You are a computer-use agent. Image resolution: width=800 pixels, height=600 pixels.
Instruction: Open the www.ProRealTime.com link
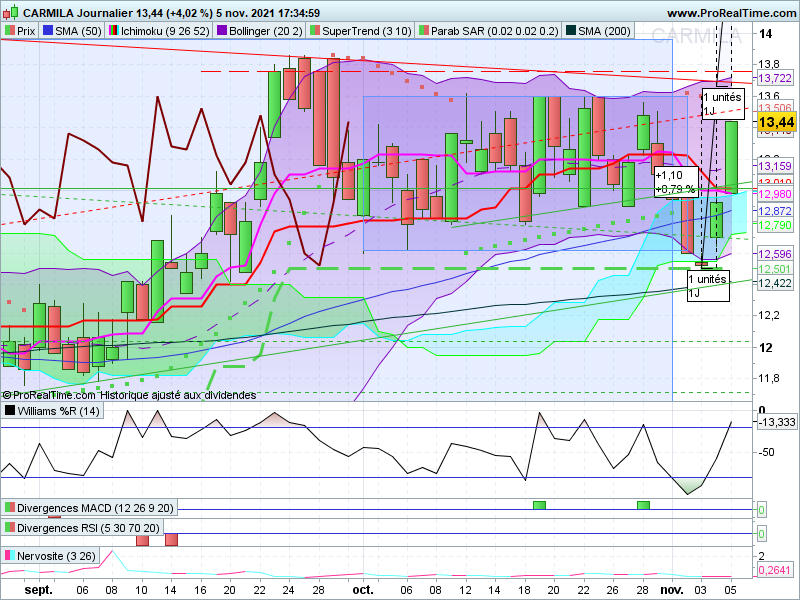pos(732,13)
